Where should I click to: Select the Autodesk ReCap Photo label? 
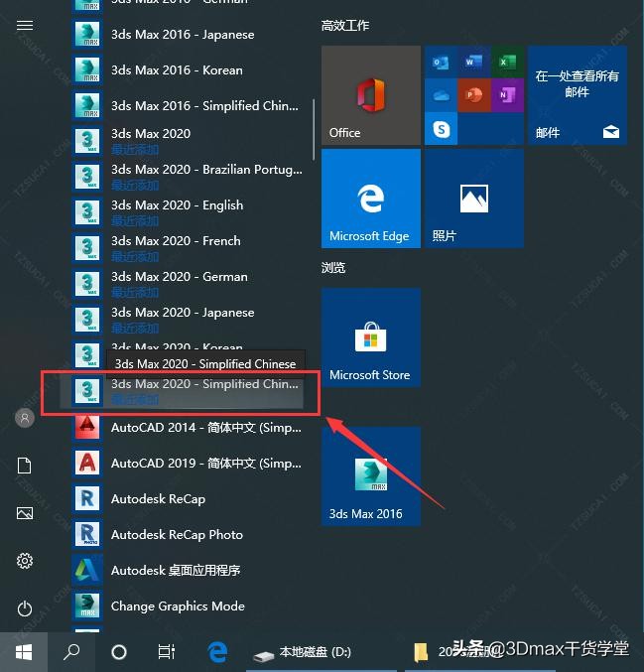point(177,535)
